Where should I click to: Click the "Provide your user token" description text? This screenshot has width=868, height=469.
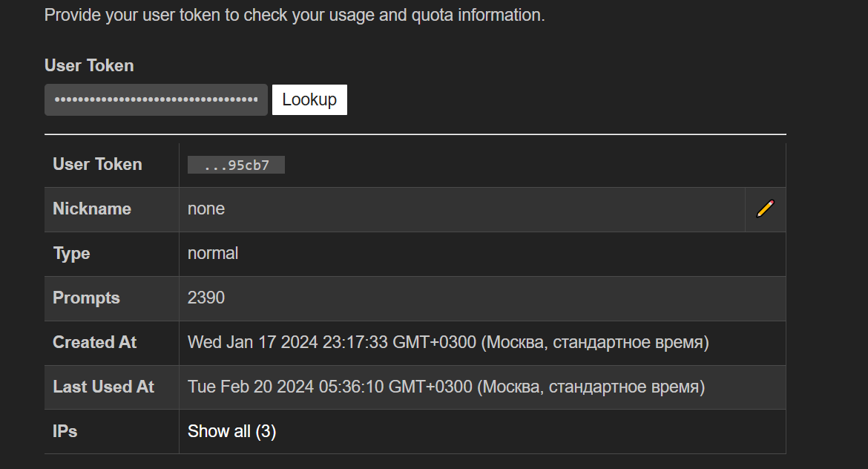[x=295, y=15]
